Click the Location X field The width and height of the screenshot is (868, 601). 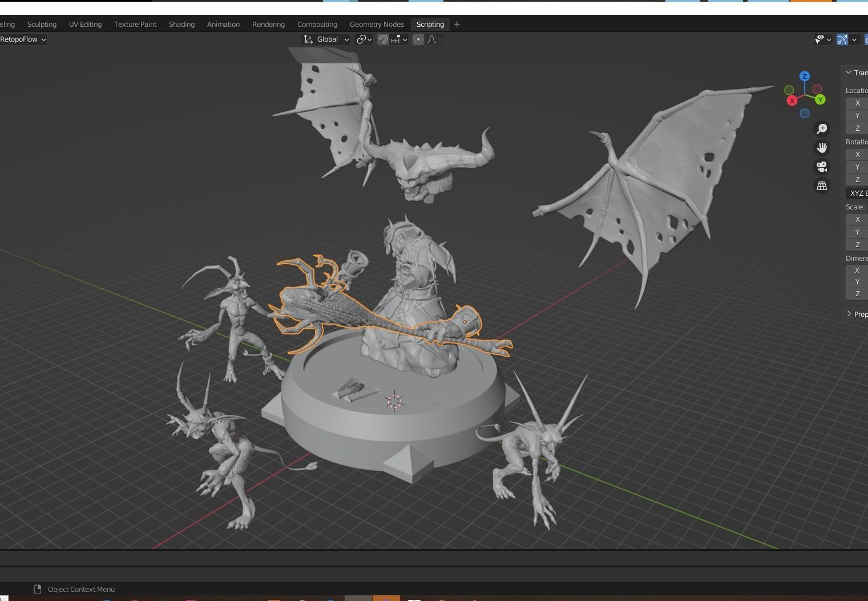coord(857,103)
